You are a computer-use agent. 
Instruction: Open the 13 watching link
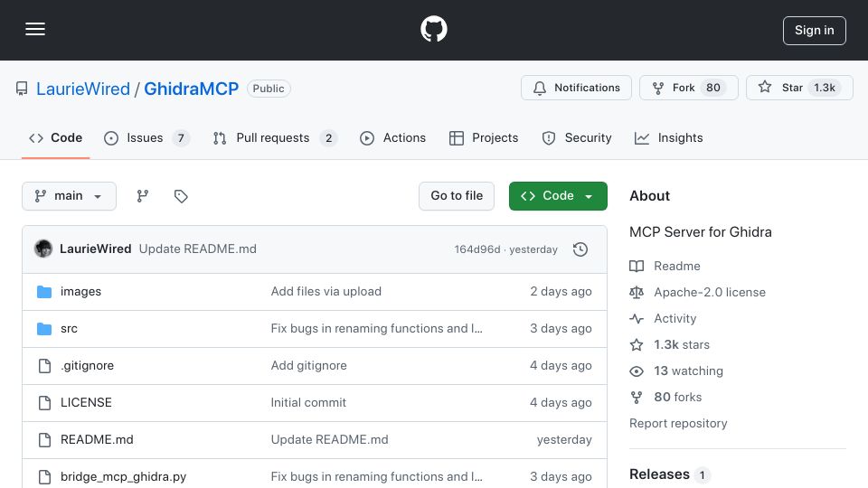[x=688, y=371]
